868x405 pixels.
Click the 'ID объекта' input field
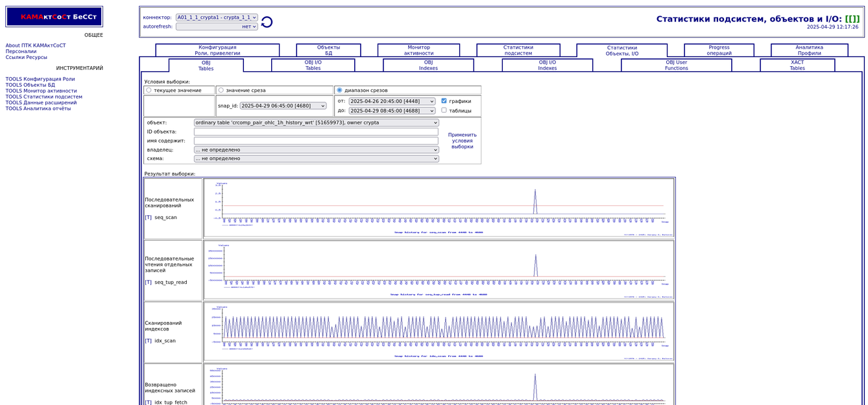[x=316, y=132]
